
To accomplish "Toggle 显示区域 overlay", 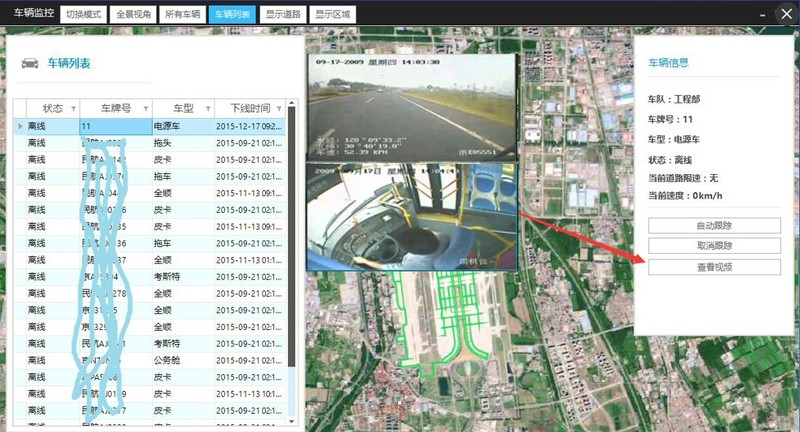I will tap(333, 14).
